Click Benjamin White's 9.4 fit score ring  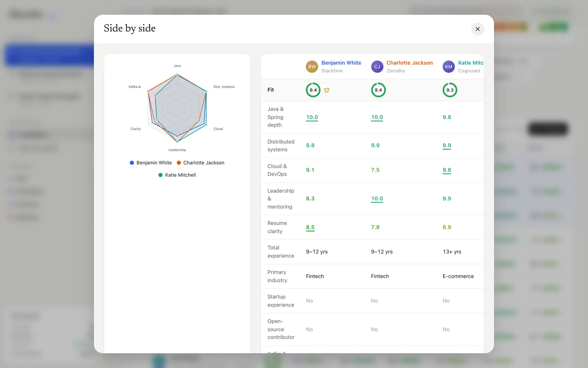313,90
